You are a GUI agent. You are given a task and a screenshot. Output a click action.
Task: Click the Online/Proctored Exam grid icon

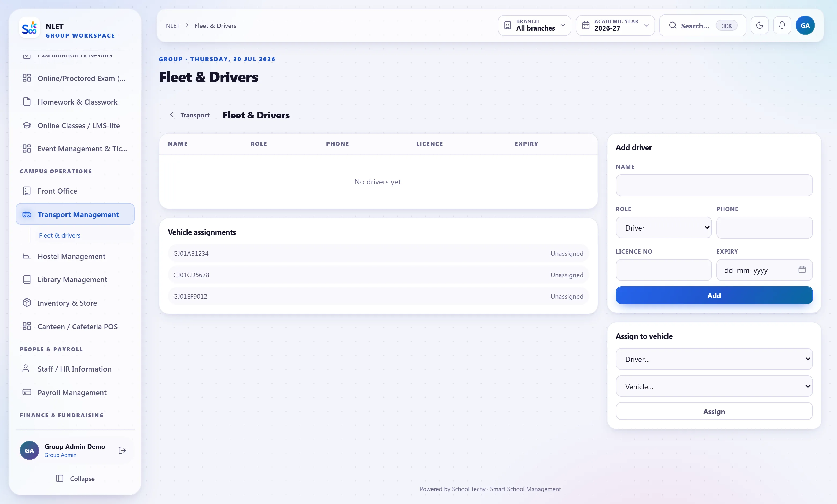click(x=27, y=78)
